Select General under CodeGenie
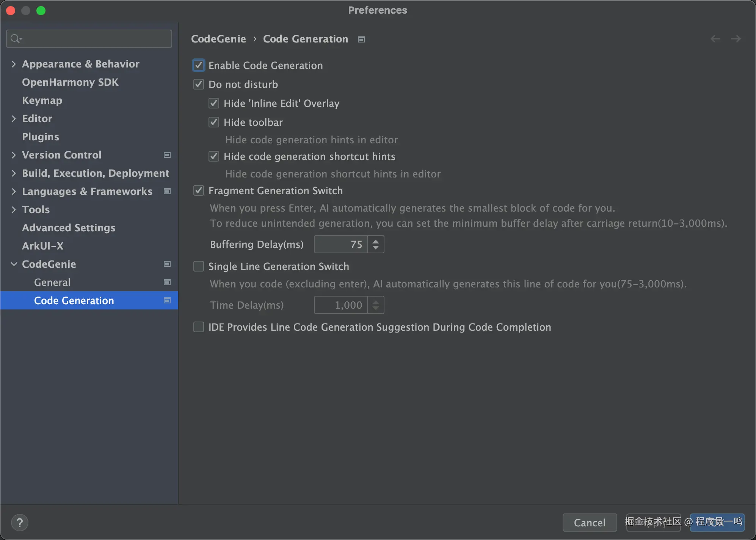The image size is (756, 540). [52, 282]
